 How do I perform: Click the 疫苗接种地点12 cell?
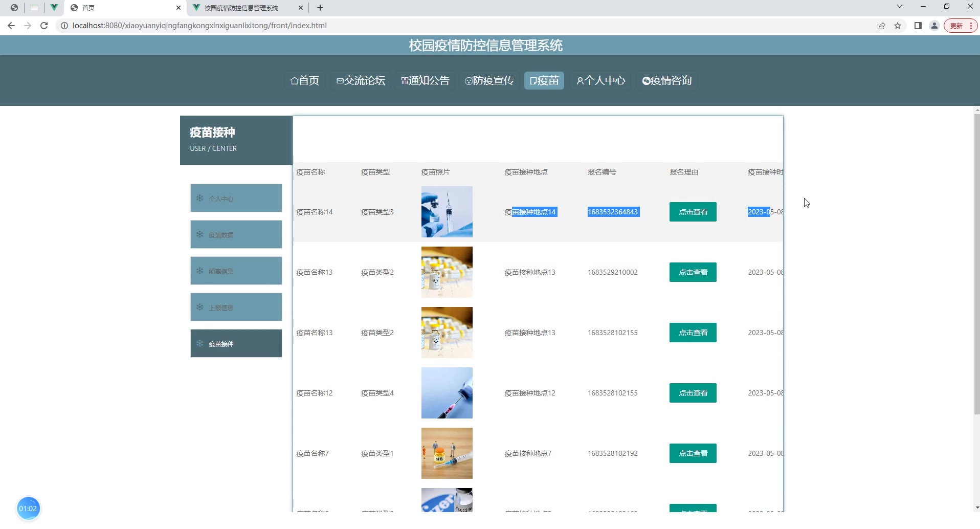530,393
